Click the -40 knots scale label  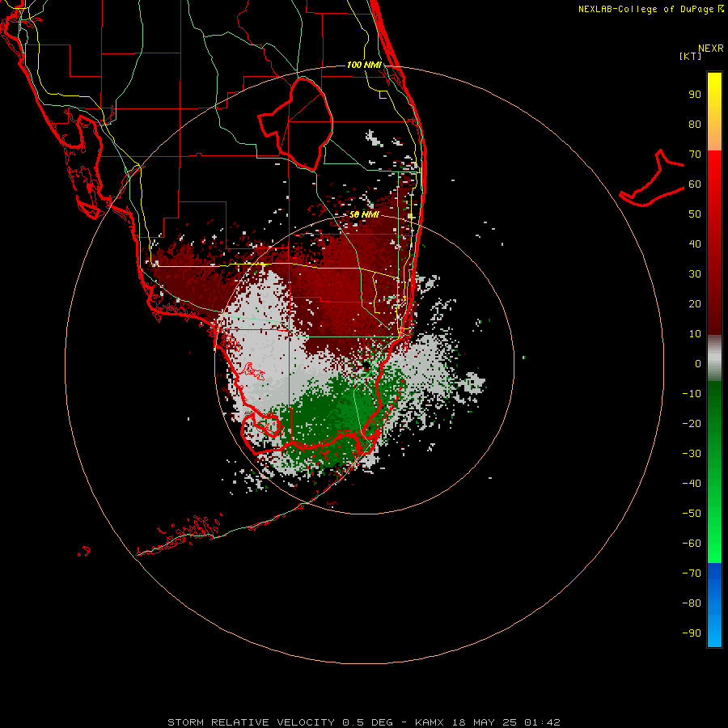692,484
